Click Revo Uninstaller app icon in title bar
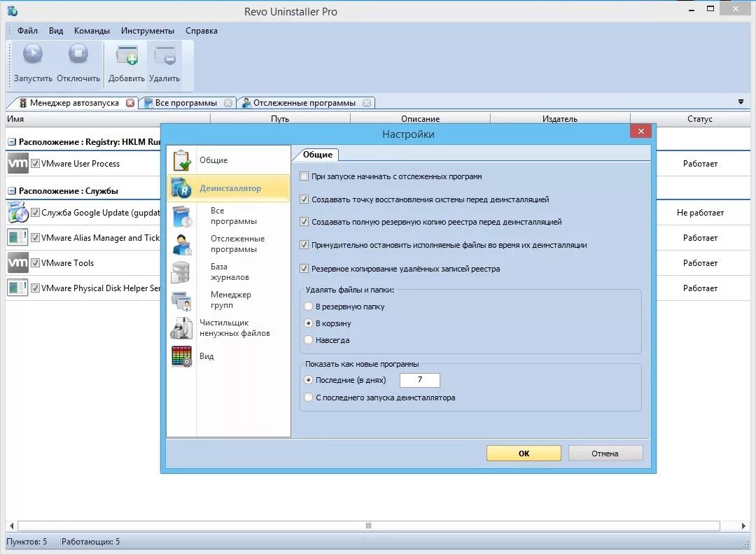756x555 pixels. point(12,10)
